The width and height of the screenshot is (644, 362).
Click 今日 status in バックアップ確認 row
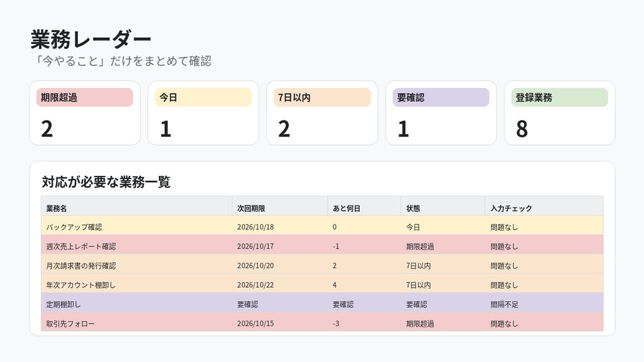click(x=413, y=227)
